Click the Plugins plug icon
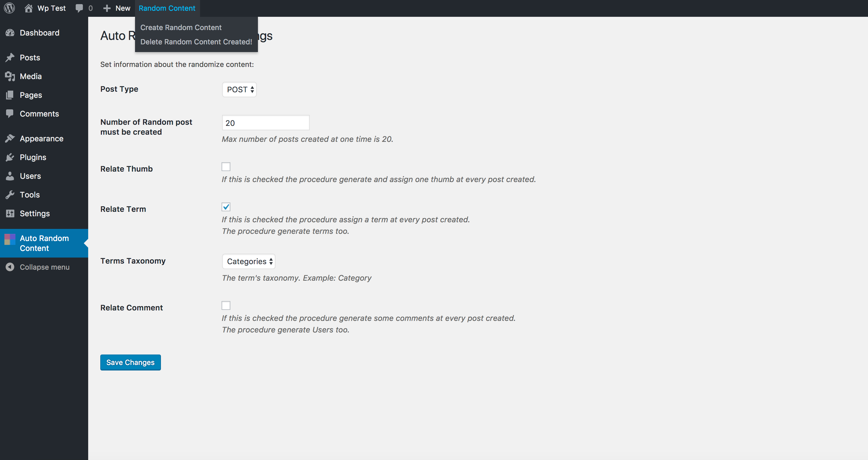Viewport: 868px width, 460px height. pyautogui.click(x=10, y=157)
